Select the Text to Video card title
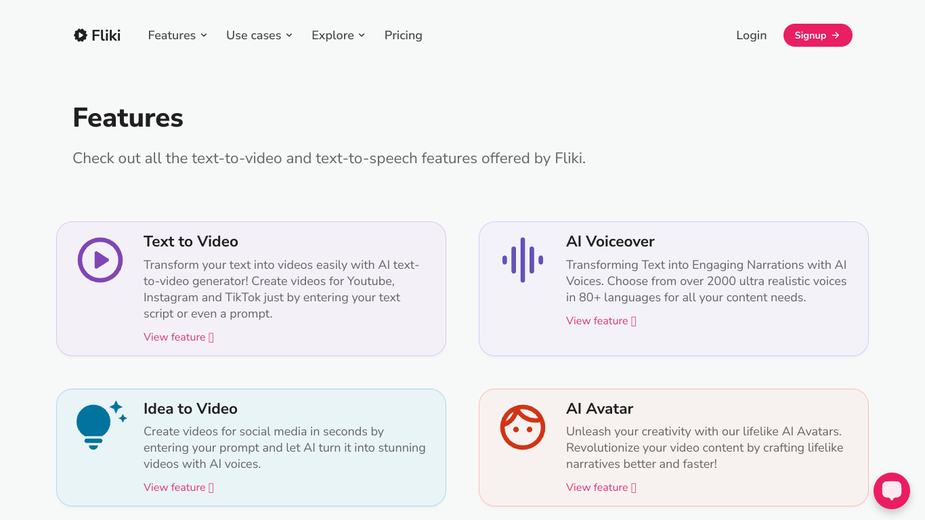Screen dimensions: 925x520 tap(191, 241)
